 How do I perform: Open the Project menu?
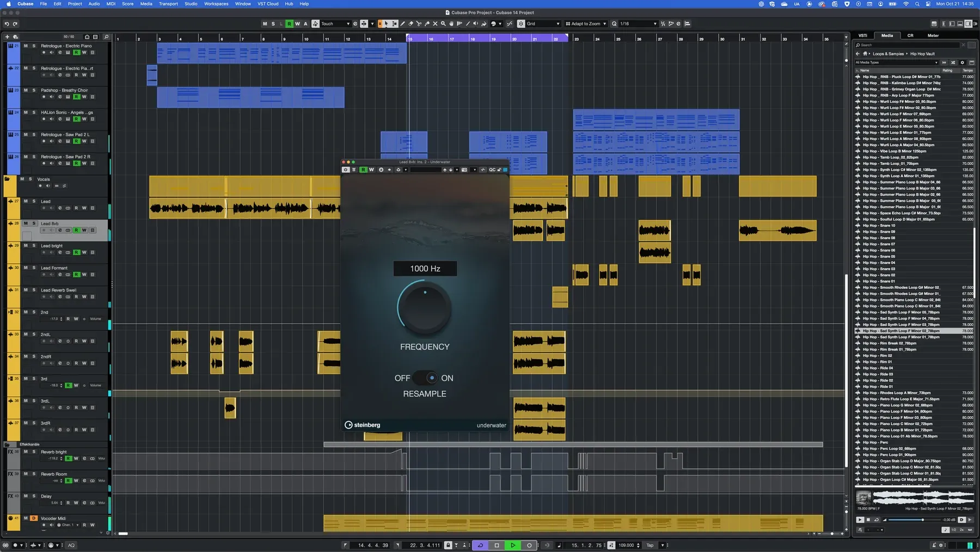(x=75, y=4)
